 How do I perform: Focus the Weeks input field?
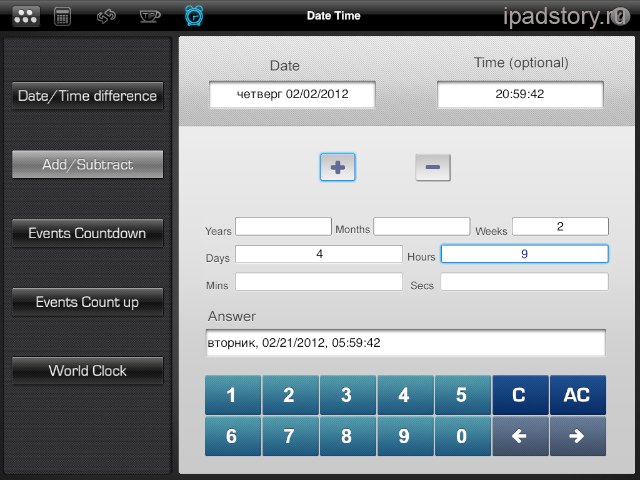pos(560,227)
